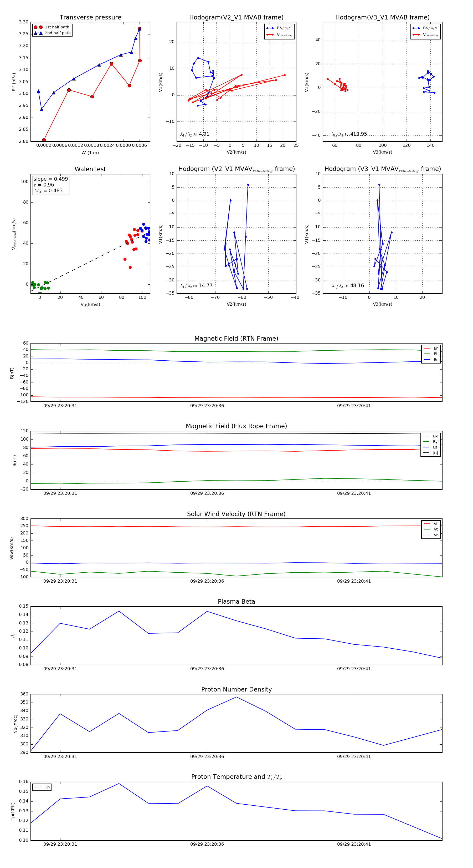The image size is (473, 868).
Task: Click the 'Vt' legend entry
Action: (431, 529)
